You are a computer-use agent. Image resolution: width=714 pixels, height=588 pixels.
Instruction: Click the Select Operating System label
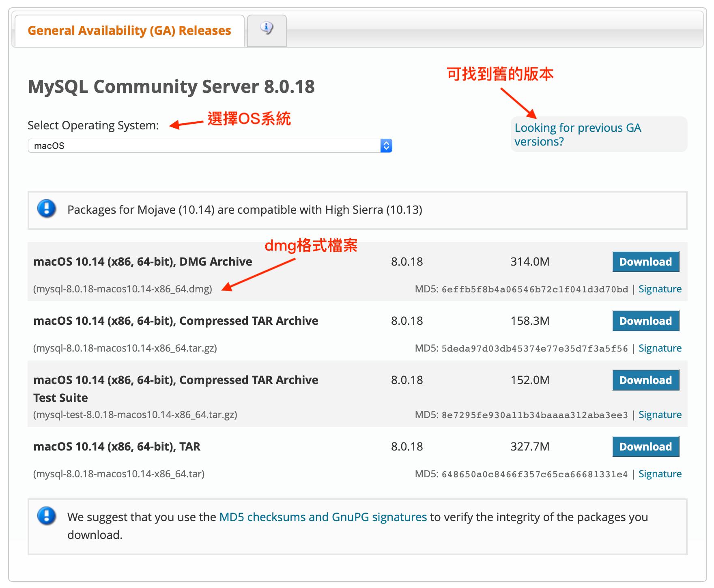(x=93, y=125)
